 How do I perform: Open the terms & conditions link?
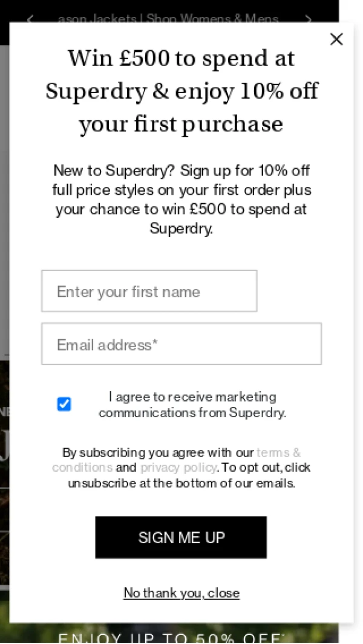tap(278, 452)
